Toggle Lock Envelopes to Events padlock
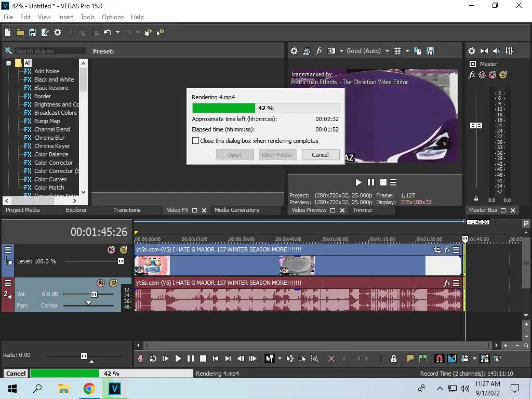This screenshot has width=532, height=399. (394, 358)
